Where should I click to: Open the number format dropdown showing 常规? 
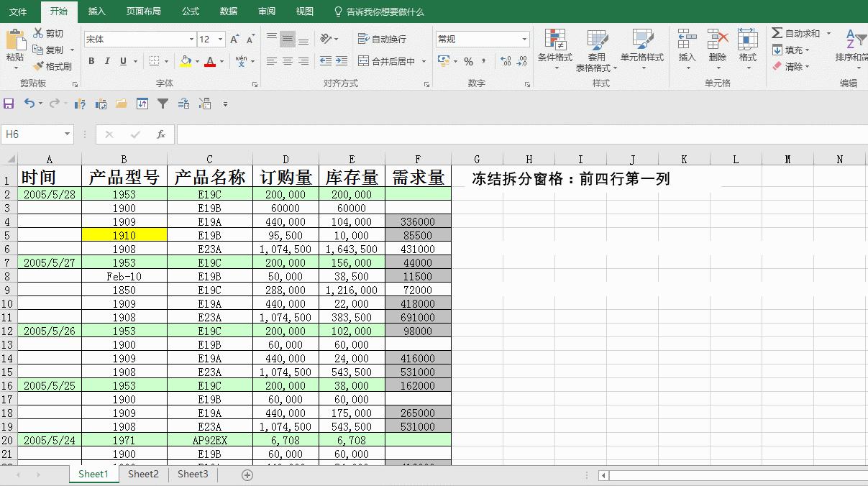point(523,39)
